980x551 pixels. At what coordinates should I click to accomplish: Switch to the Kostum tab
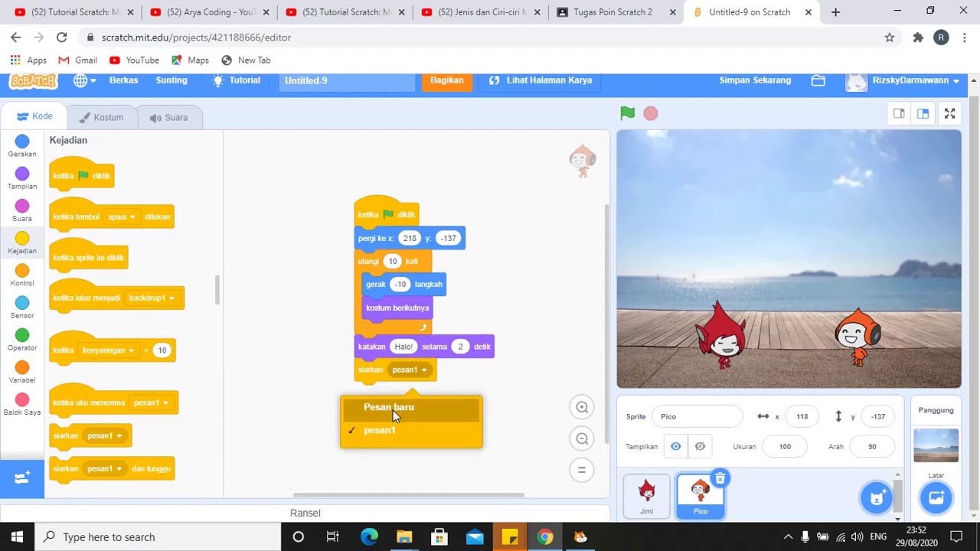coord(101,117)
